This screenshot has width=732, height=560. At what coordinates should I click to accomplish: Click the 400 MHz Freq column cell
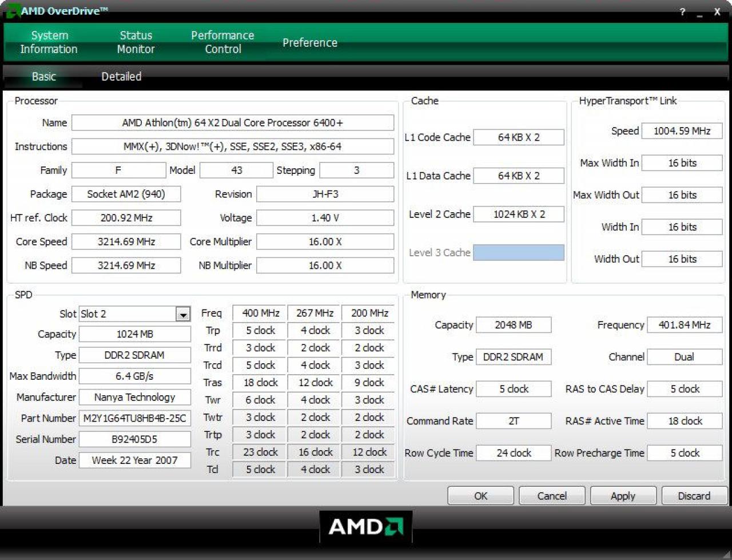click(260, 313)
